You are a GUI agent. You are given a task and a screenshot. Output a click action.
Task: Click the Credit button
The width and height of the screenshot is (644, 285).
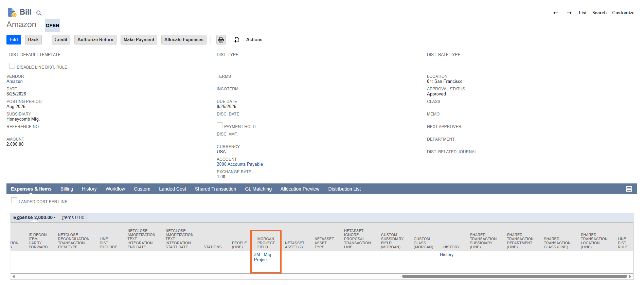(61, 40)
